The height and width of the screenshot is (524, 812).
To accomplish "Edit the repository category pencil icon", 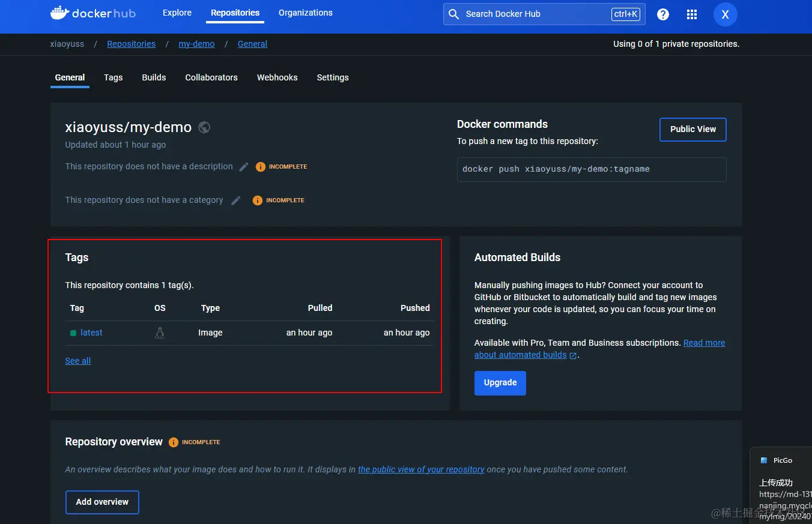I will tap(236, 200).
